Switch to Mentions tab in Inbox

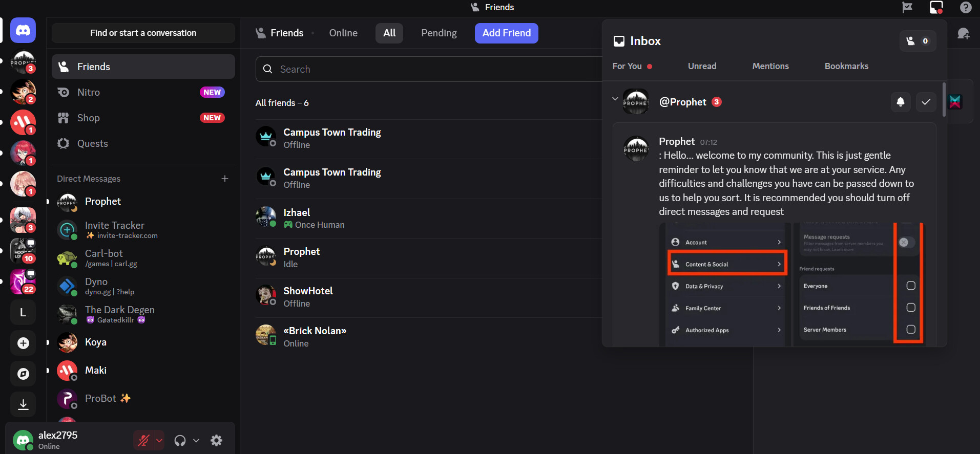[770, 66]
